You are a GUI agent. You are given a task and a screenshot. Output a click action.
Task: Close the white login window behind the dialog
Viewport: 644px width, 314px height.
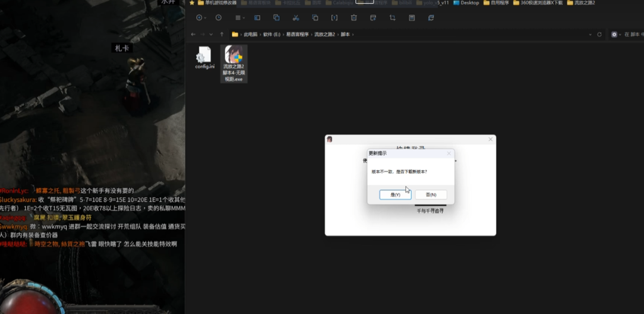tap(491, 139)
